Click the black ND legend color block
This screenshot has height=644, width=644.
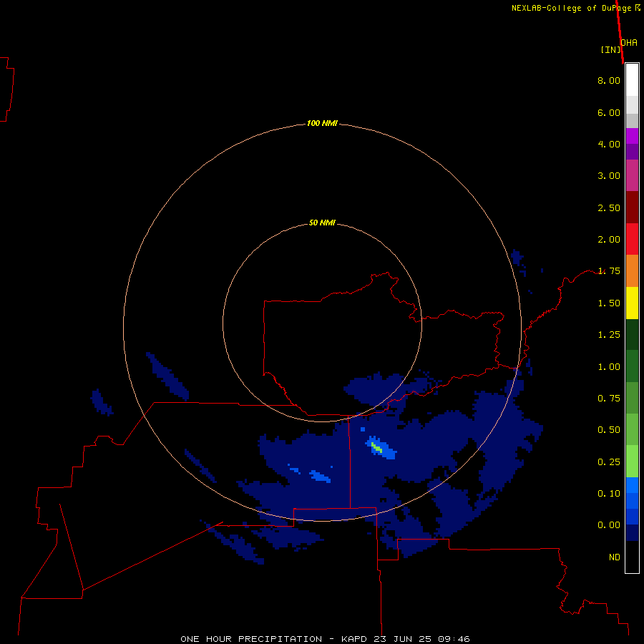[632, 557]
